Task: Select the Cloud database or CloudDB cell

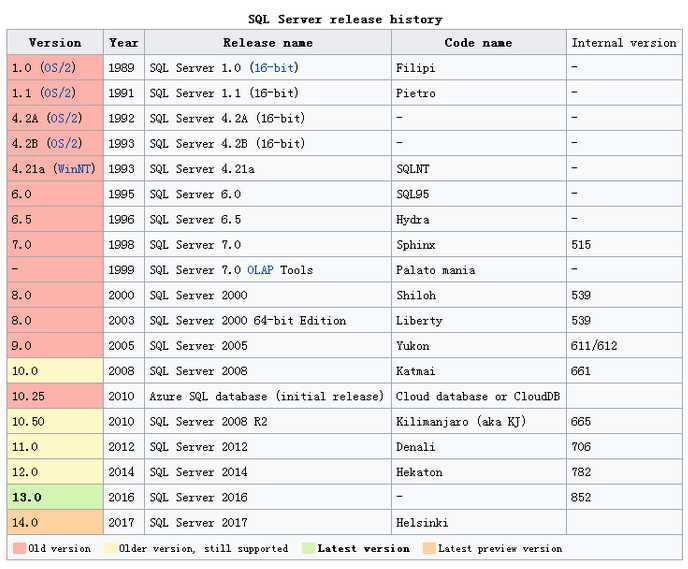Action: click(x=478, y=396)
